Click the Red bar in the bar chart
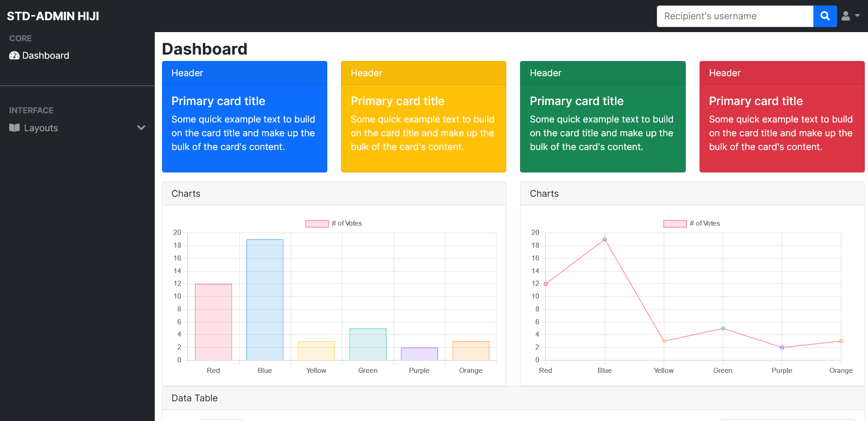Image resolution: width=868 pixels, height=421 pixels. tap(213, 322)
